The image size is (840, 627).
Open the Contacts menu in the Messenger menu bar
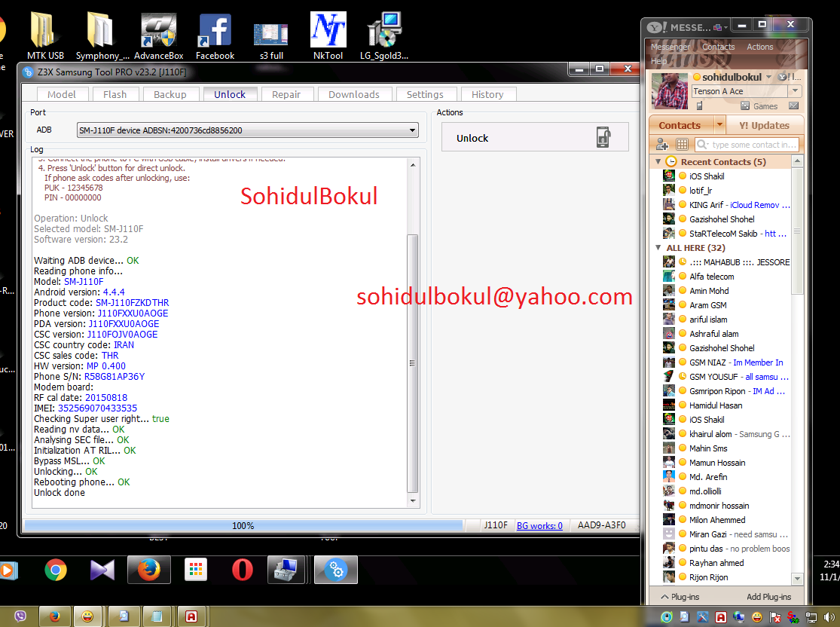[719, 47]
